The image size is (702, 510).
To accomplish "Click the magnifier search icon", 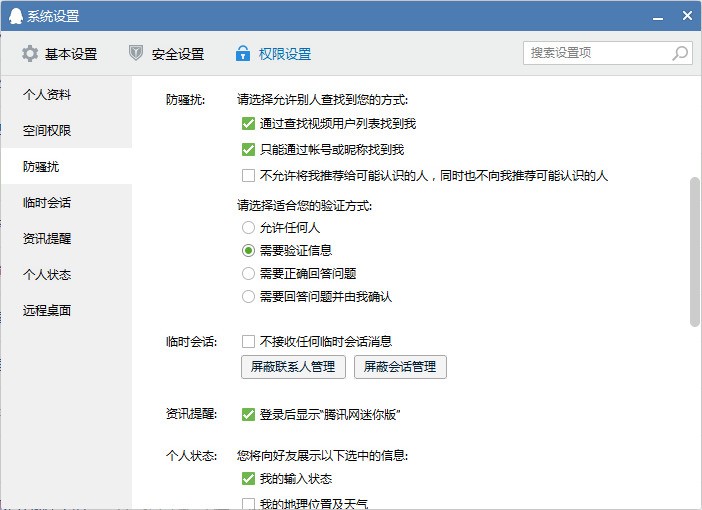I will 680,53.
